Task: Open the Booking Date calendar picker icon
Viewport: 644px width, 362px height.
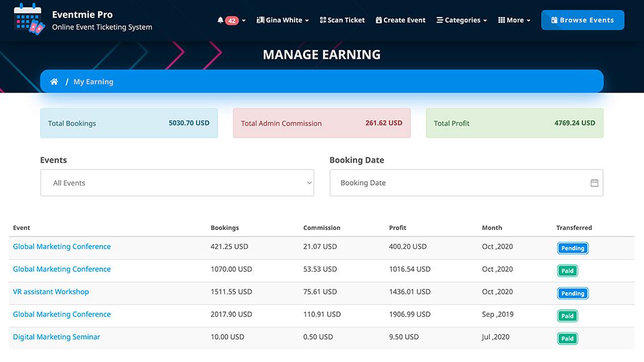Action: tap(594, 182)
